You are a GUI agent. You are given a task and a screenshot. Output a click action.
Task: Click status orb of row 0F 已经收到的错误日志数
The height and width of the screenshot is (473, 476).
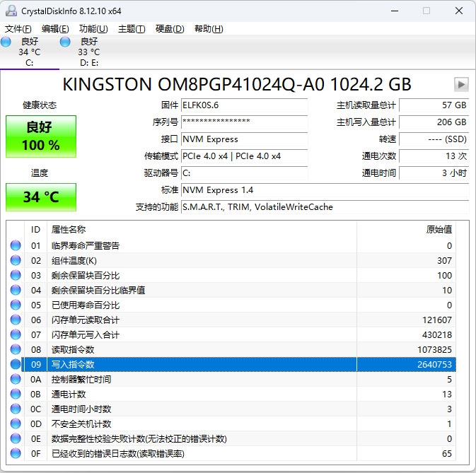click(16, 454)
